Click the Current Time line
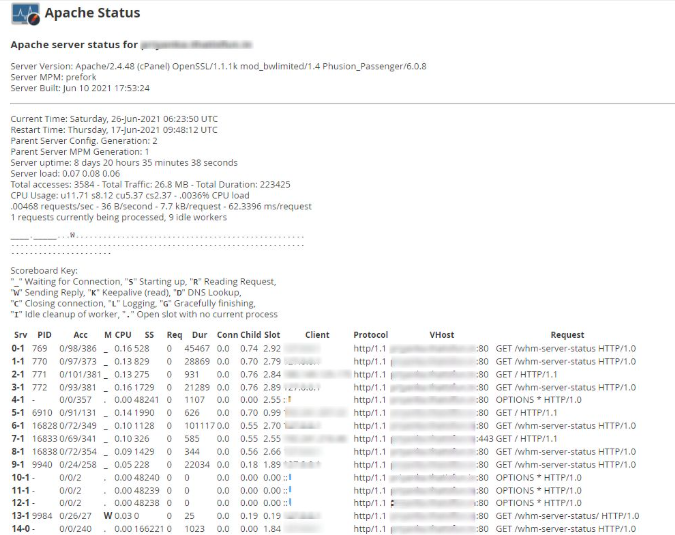Viewport: 675px width, 535px height. 114,119
